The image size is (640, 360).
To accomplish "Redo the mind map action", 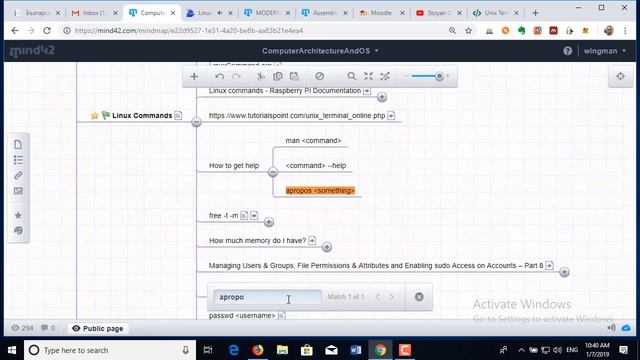I will tap(236, 76).
